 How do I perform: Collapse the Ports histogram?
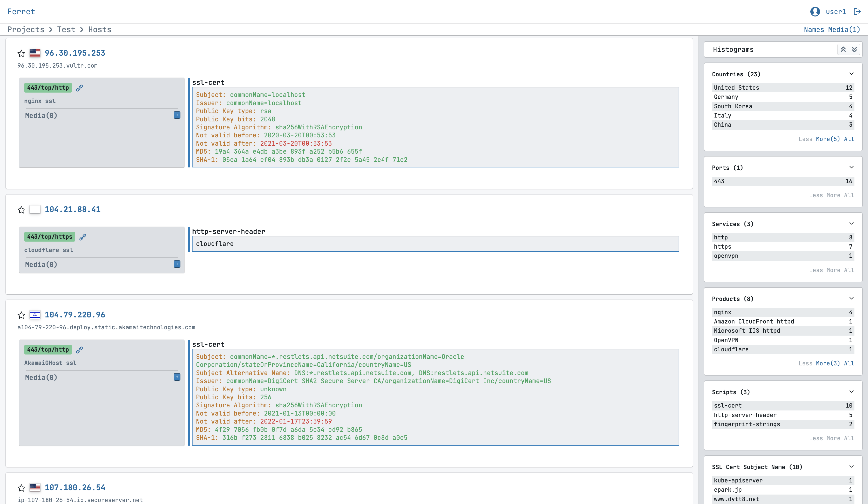click(852, 167)
